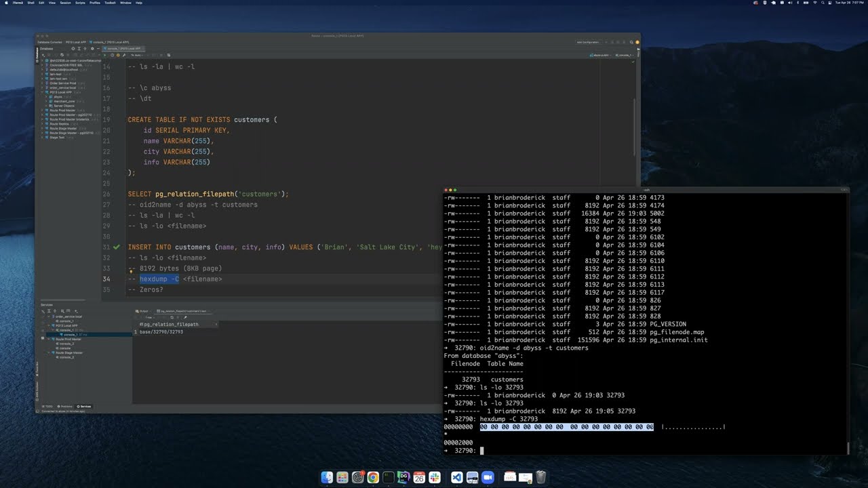
Task: Open the console_1 session selector dropdown
Action: click(624, 55)
